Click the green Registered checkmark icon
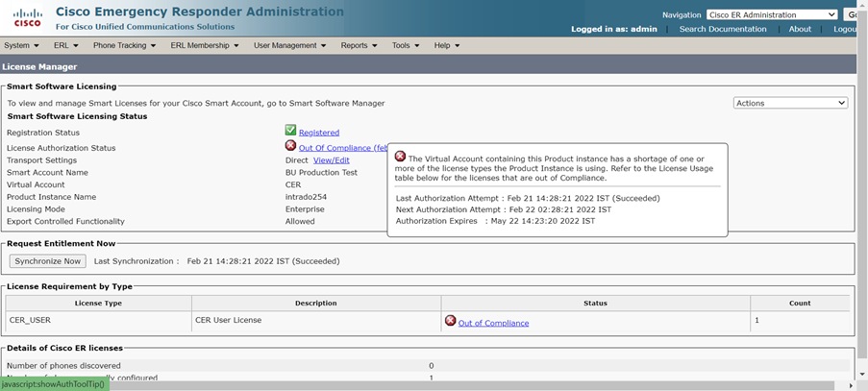This screenshot has height=391, width=868. (x=290, y=131)
